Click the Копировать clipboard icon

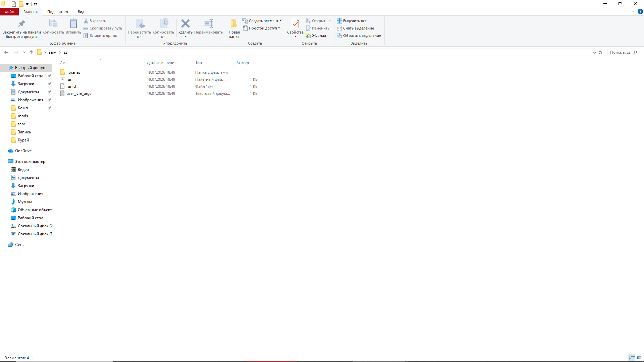tap(53, 23)
